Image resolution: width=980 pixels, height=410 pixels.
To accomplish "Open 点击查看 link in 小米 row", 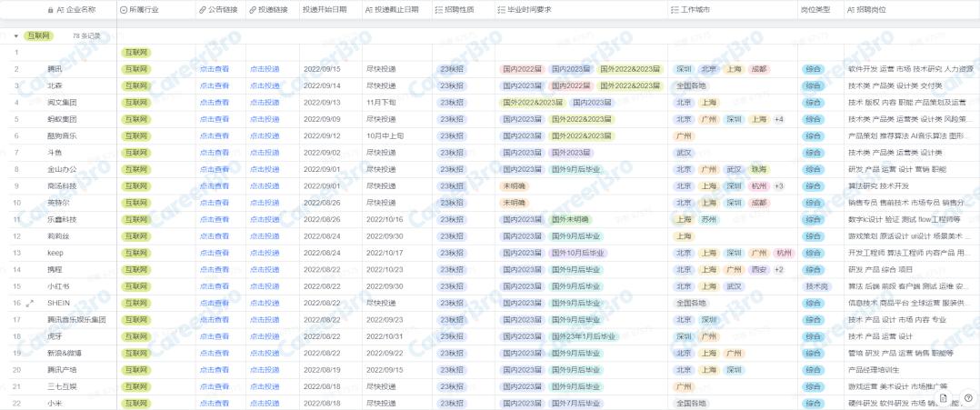I will (215, 403).
